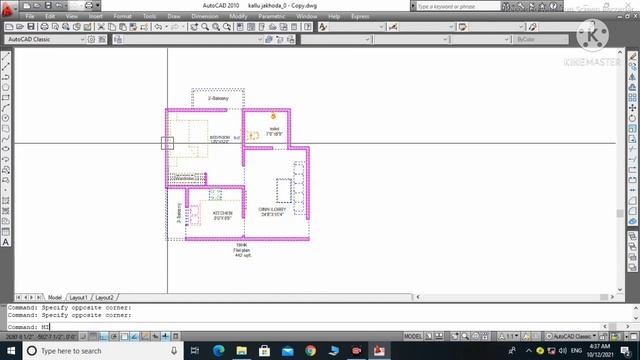Click the Mirror modify tool
This screenshot has height=360, width=640.
pos(632,77)
